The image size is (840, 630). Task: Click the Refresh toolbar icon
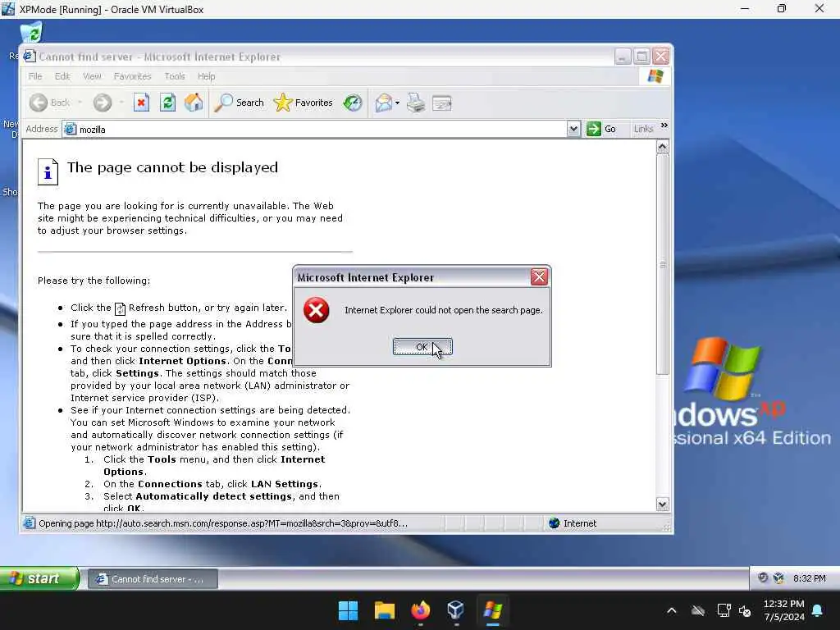click(x=167, y=103)
